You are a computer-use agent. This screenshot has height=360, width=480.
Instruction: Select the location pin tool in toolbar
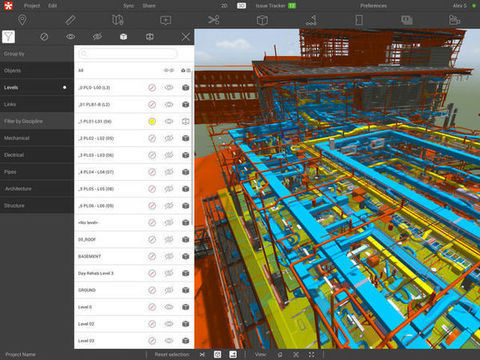[22, 20]
